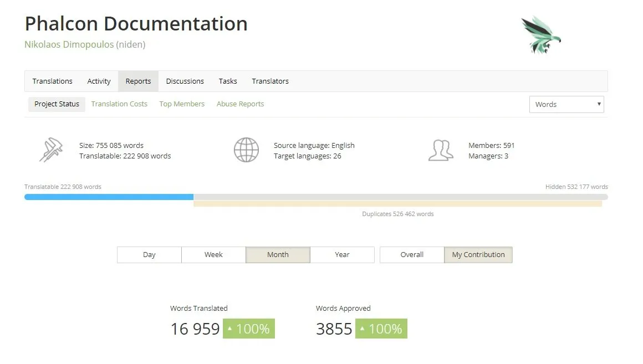Click the globe languages icon
The width and height of the screenshot is (643, 364).
pos(246,150)
